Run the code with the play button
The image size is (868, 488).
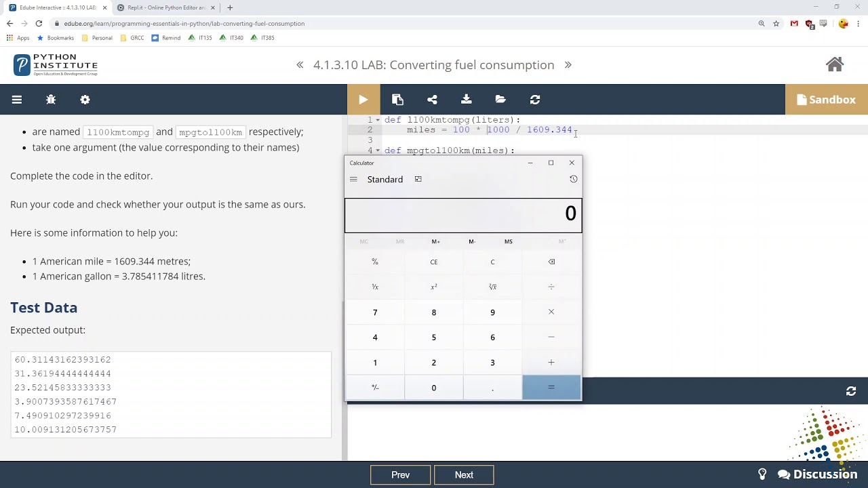click(x=363, y=100)
